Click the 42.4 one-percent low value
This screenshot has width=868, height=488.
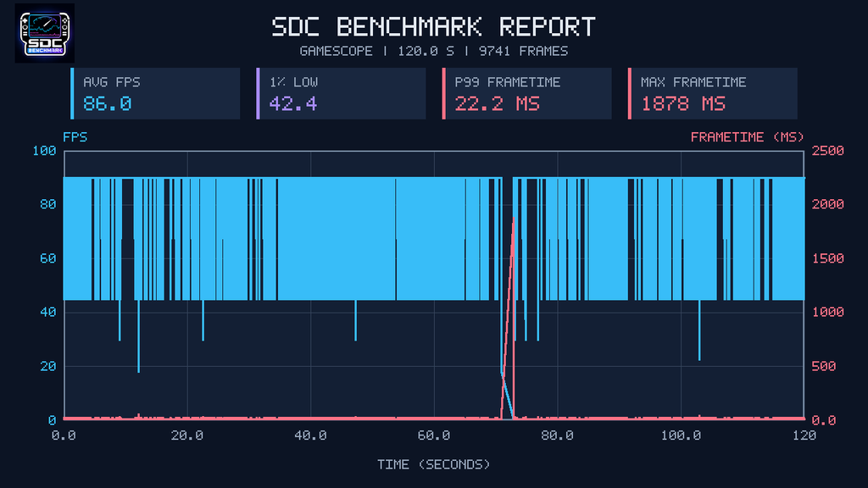point(292,103)
